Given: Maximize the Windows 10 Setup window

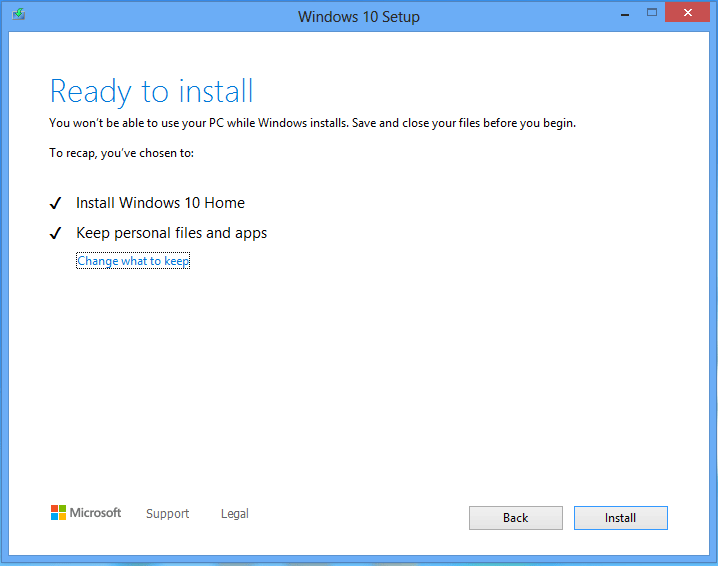Looking at the screenshot, I should pyautogui.click(x=652, y=13).
